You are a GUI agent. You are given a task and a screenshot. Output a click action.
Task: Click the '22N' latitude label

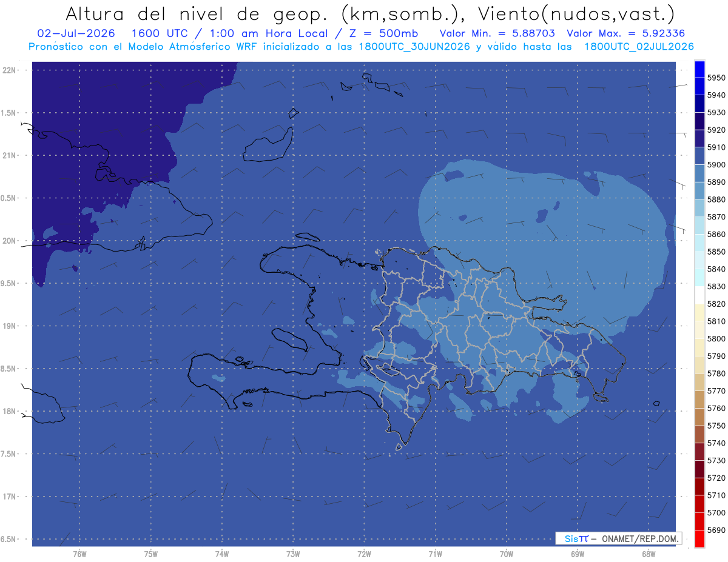coord(8,70)
